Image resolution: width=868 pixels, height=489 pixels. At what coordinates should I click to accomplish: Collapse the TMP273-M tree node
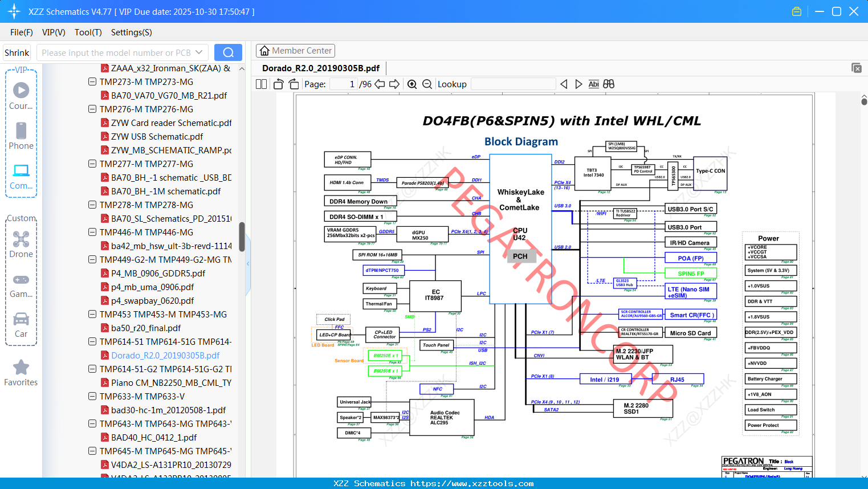(92, 82)
